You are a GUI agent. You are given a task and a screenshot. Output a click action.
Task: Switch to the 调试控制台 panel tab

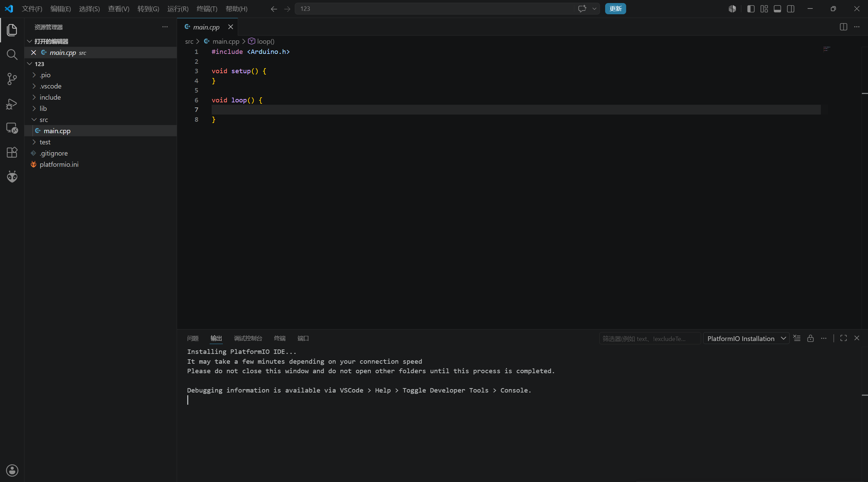248,338
